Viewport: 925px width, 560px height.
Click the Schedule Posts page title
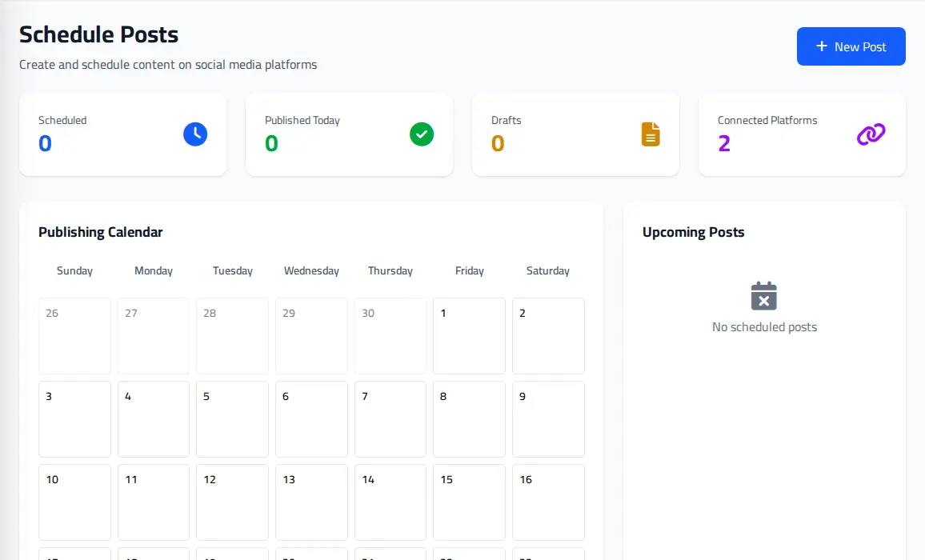point(98,34)
